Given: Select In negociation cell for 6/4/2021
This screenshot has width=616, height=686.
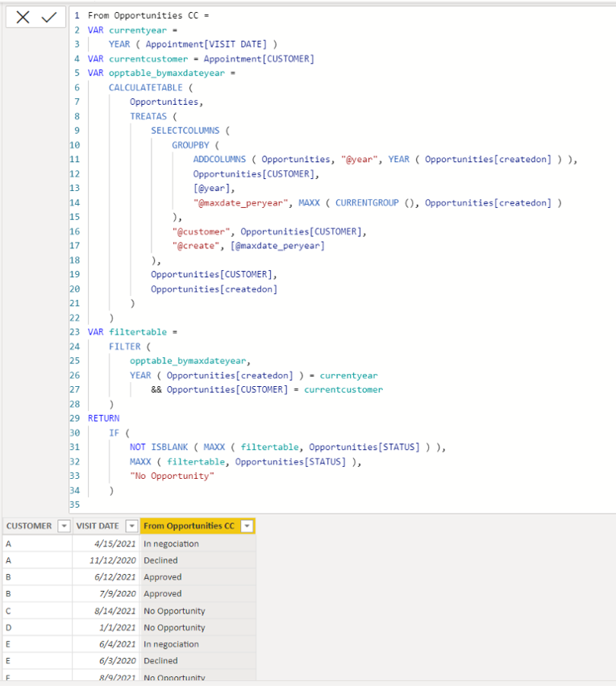Looking at the screenshot, I should tap(198, 644).
